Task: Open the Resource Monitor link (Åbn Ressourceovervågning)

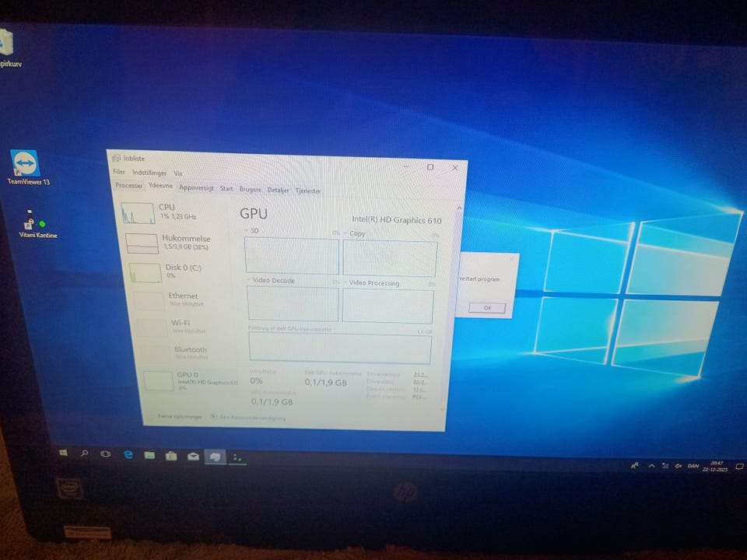Action: pyautogui.click(x=252, y=418)
